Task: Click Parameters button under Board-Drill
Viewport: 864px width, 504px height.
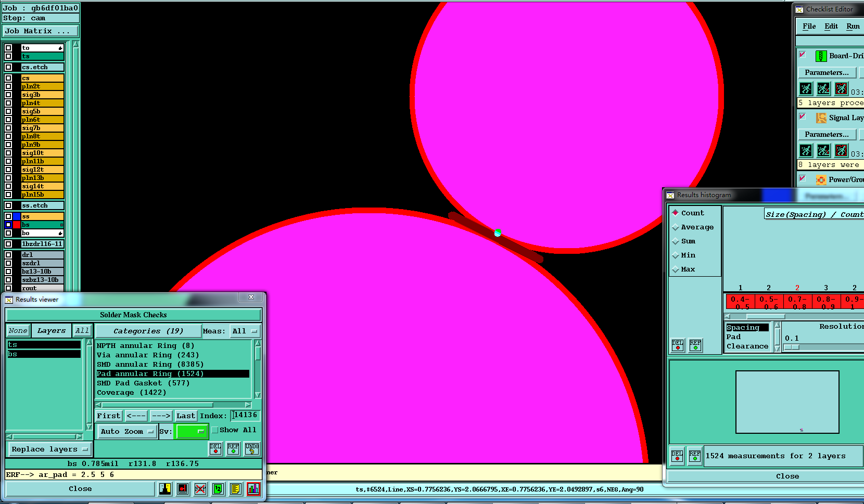Action: [827, 72]
